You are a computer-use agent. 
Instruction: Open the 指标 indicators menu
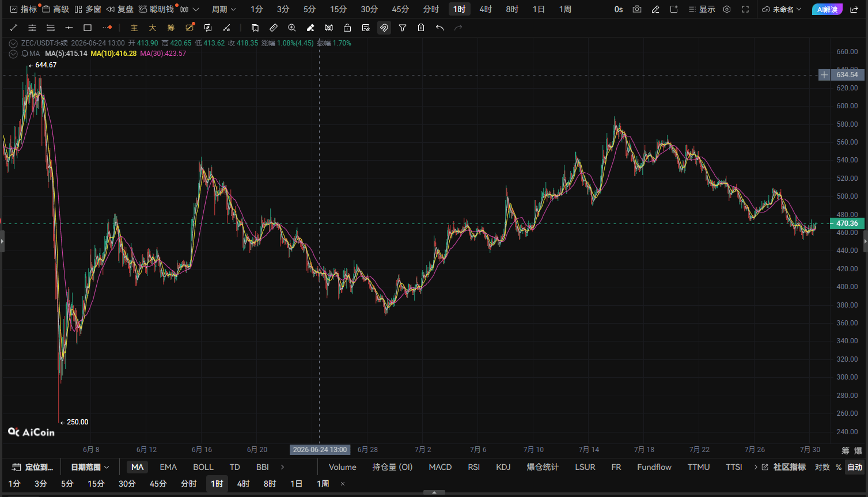pyautogui.click(x=24, y=9)
